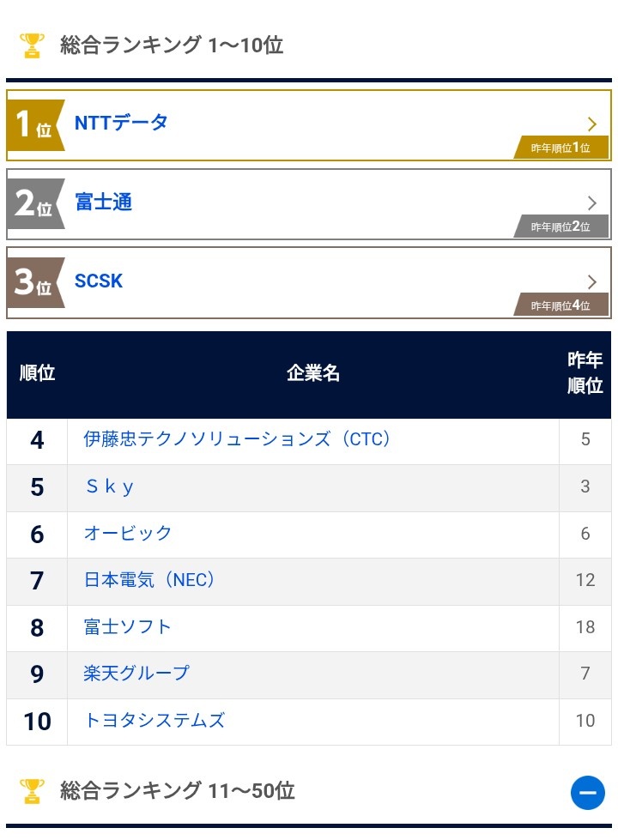Open the SCSK company link
618x840 pixels.
pyautogui.click(x=99, y=281)
